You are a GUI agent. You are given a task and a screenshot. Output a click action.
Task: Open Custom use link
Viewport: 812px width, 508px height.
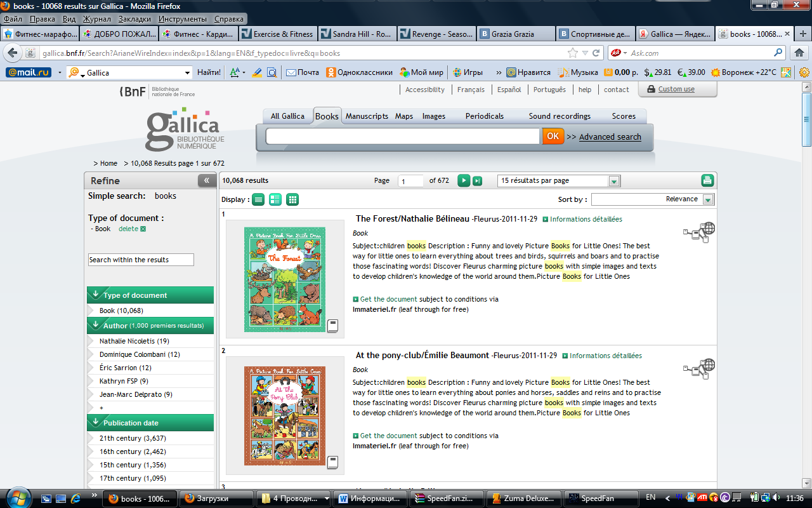click(676, 90)
